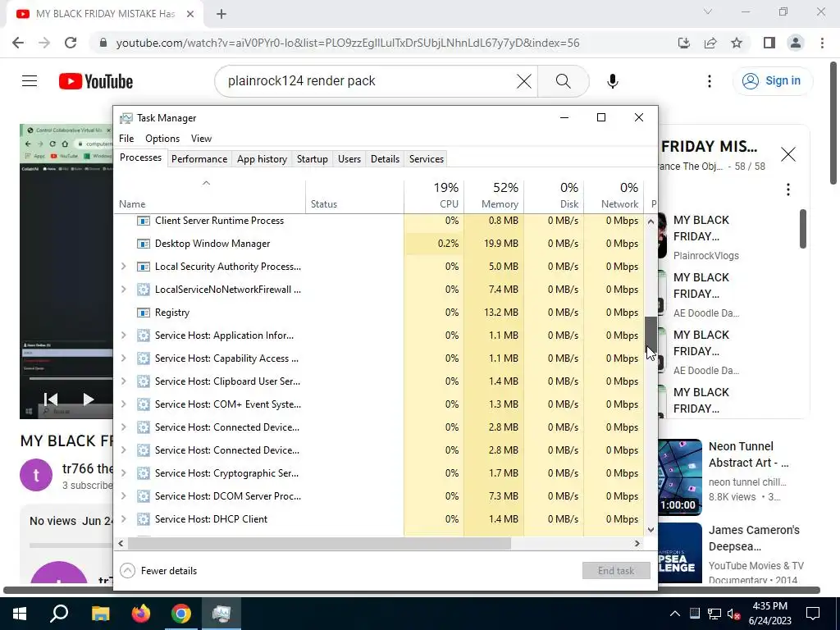The image size is (840, 630).
Task: Bookmark this page with star icon
Action: click(x=737, y=43)
